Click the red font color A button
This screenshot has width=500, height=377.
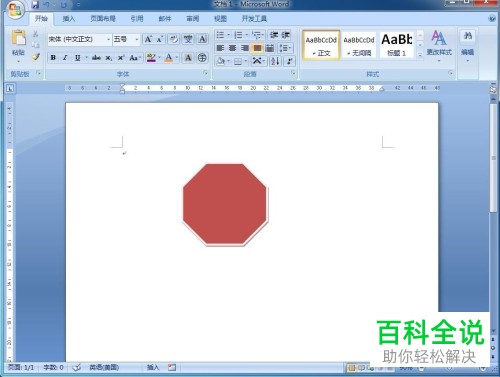pyautogui.click(x=169, y=58)
